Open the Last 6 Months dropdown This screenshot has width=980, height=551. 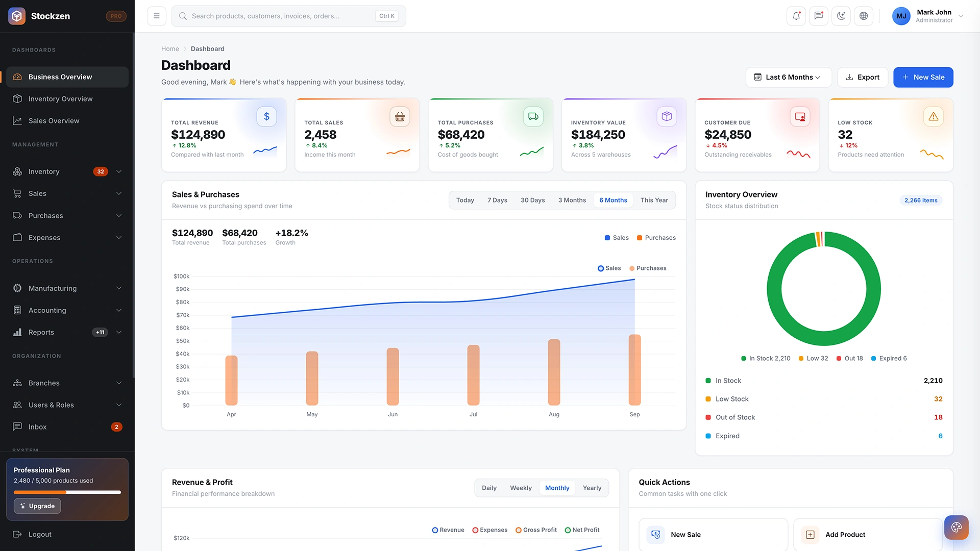[x=789, y=77]
